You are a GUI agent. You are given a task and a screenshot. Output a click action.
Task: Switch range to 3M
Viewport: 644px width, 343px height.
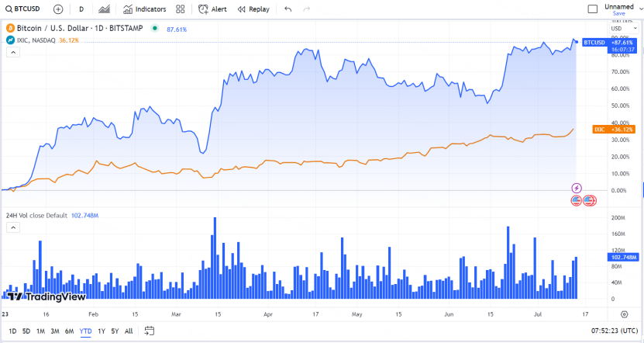click(x=55, y=331)
